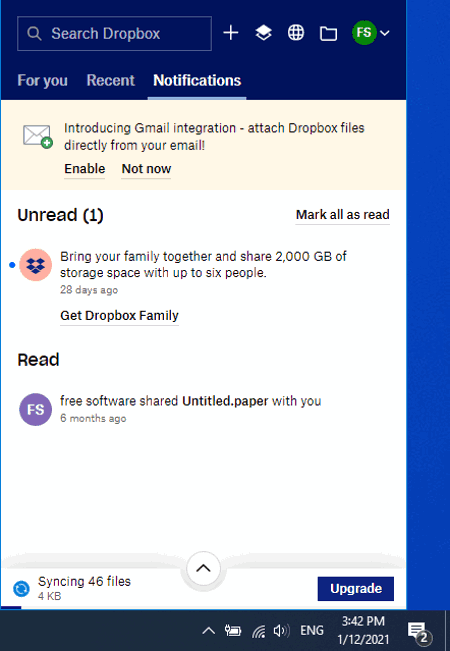Switch to the Recent tab
The image size is (450, 651).
click(x=110, y=81)
